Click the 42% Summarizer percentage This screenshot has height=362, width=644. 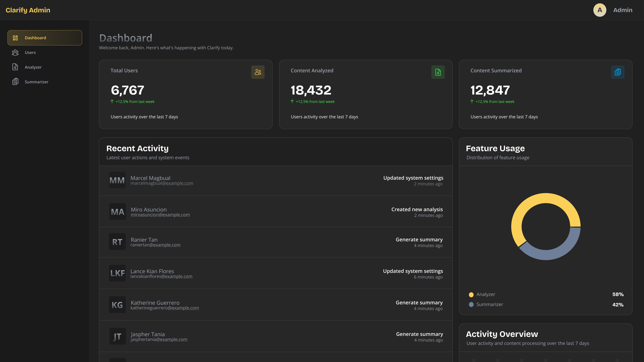click(618, 305)
